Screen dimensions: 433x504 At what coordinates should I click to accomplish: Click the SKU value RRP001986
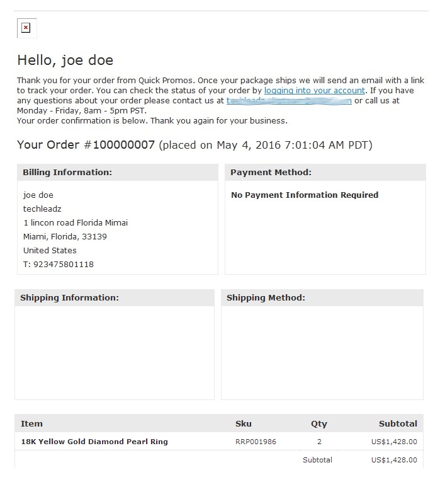(256, 442)
